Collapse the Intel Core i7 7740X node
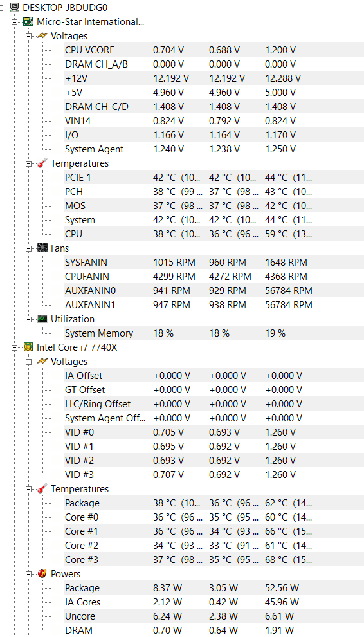Image resolution: width=364 pixels, height=637 pixels. point(15,347)
